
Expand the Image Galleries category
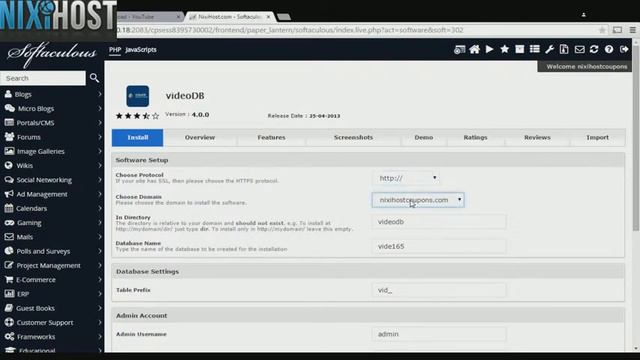(52, 151)
